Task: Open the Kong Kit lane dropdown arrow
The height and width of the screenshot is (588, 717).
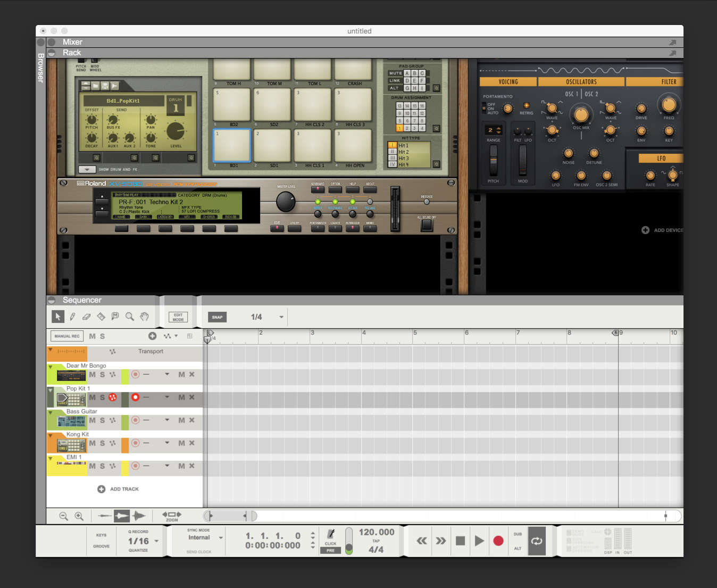Action: tap(167, 443)
